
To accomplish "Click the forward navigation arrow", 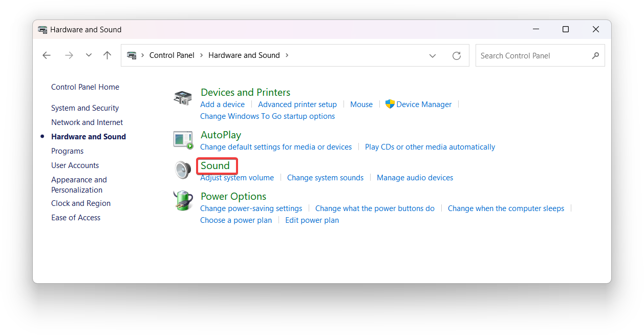I will click(x=69, y=55).
